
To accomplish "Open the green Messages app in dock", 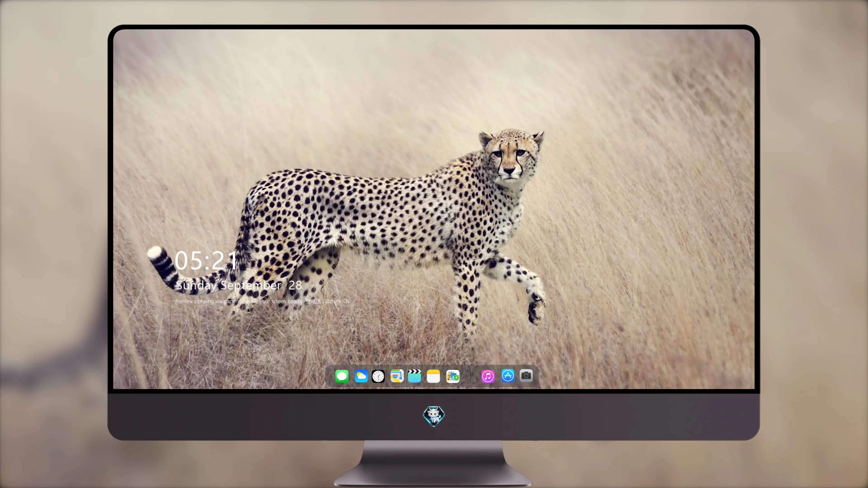I will click(x=342, y=376).
